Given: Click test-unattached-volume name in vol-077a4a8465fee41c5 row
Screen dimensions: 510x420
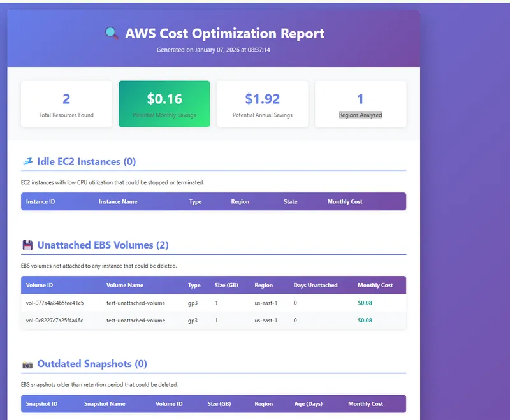Looking at the screenshot, I should click(136, 303).
